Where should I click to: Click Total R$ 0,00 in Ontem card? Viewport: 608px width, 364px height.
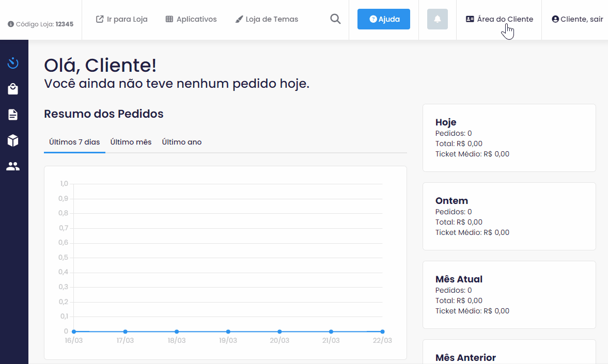click(x=459, y=222)
